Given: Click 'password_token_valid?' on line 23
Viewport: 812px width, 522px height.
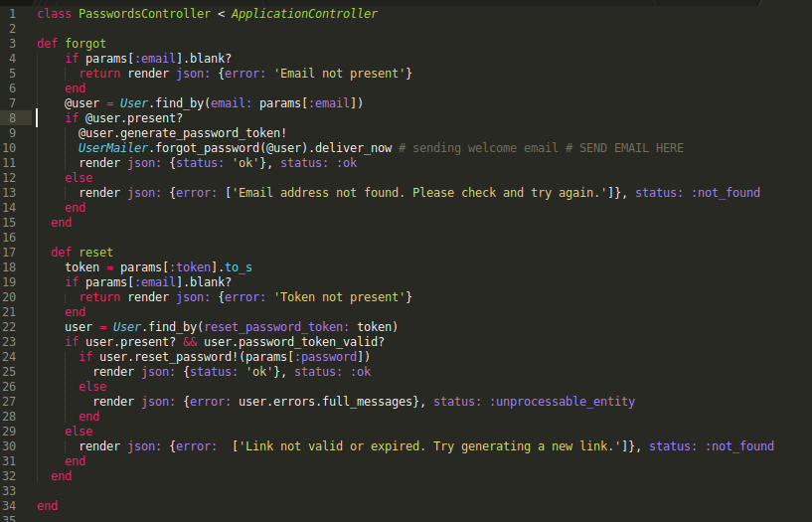Looking at the screenshot, I should (x=311, y=342).
